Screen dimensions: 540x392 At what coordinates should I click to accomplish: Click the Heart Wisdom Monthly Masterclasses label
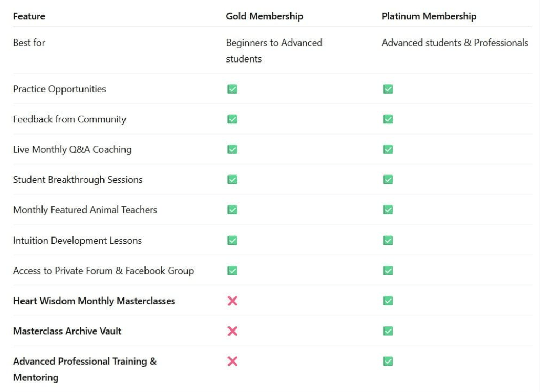(94, 301)
